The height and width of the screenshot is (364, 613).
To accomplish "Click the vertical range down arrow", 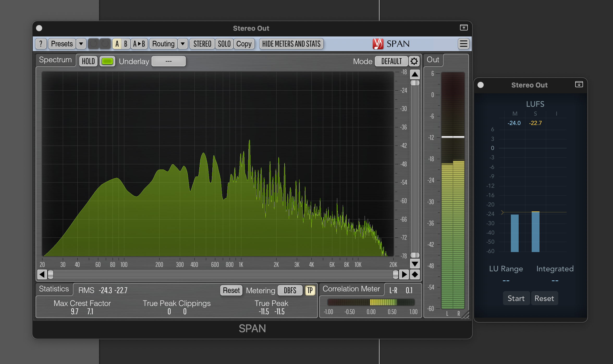I will [415, 263].
